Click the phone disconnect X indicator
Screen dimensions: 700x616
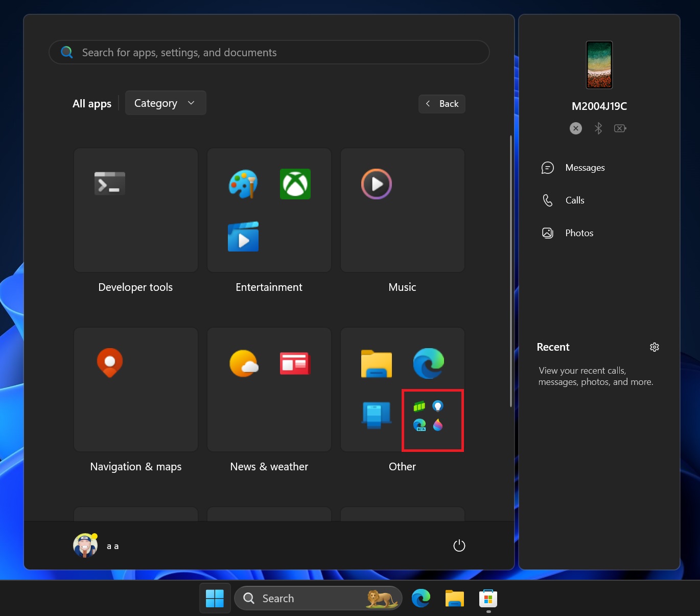pos(575,128)
